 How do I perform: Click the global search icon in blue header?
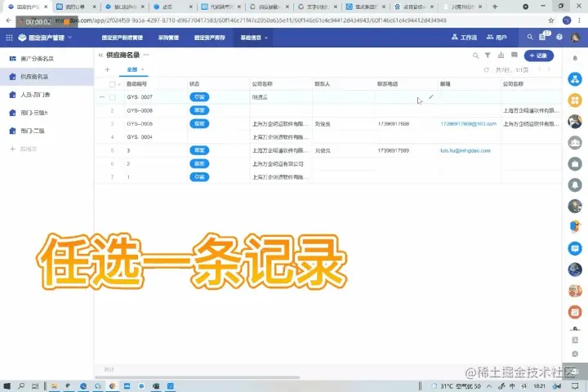point(530,37)
